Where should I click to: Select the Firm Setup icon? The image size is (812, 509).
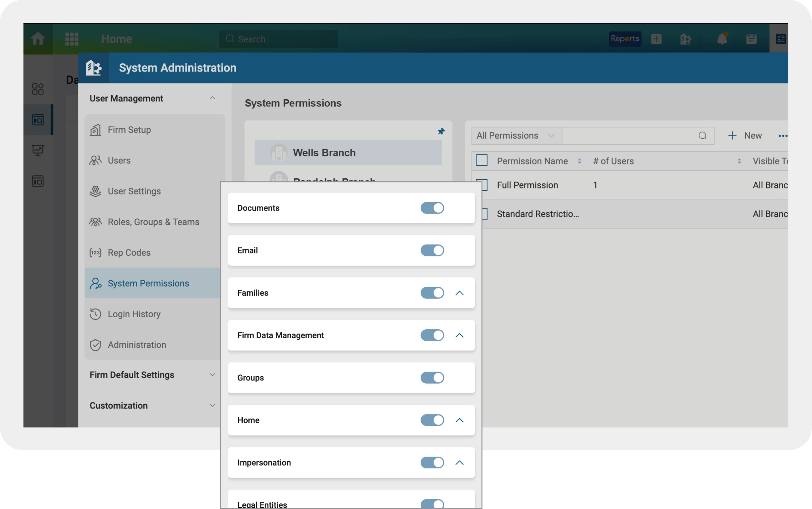95,129
